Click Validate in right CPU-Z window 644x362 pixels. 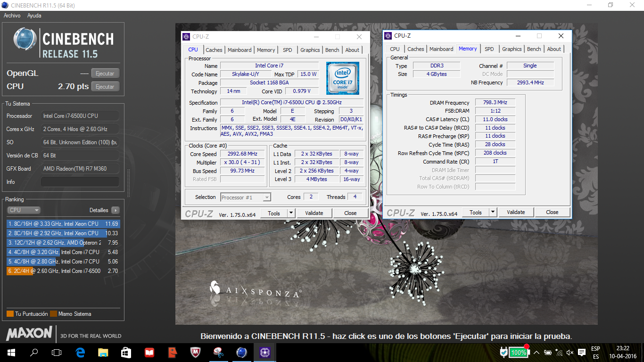click(516, 212)
